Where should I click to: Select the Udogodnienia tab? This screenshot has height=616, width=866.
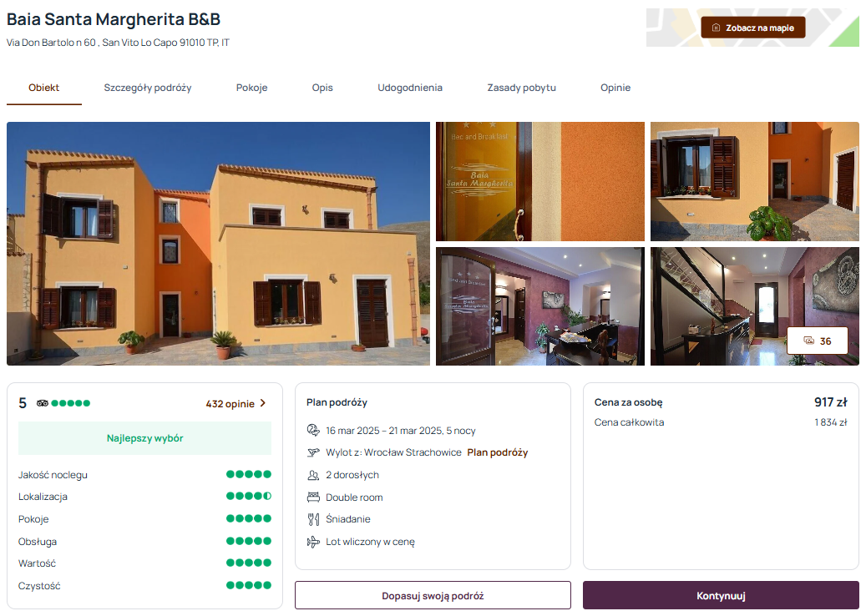point(410,88)
